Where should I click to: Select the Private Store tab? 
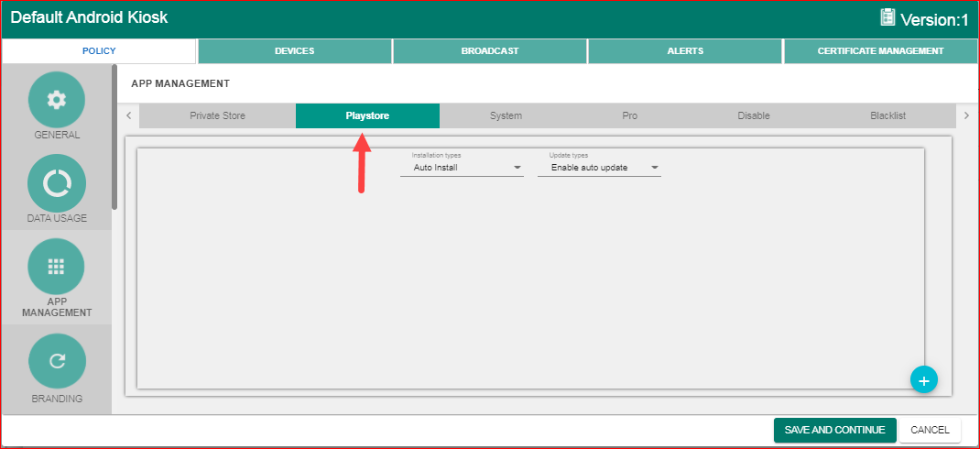(x=217, y=115)
